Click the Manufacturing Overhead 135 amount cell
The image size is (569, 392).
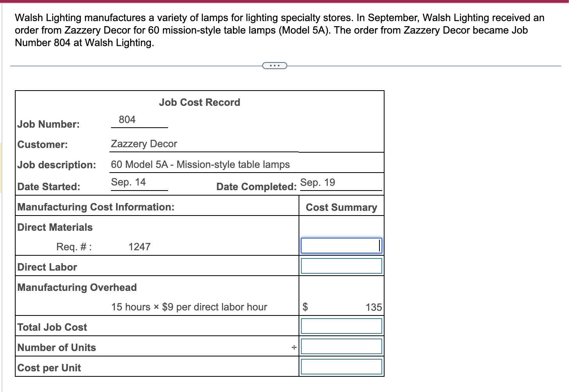pos(374,307)
